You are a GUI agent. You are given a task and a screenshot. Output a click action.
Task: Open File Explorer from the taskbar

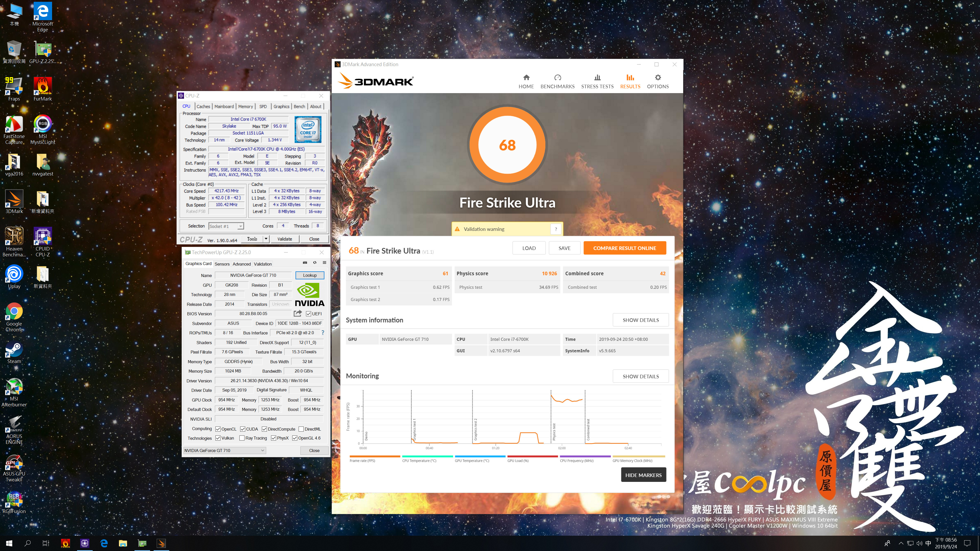[122, 543]
